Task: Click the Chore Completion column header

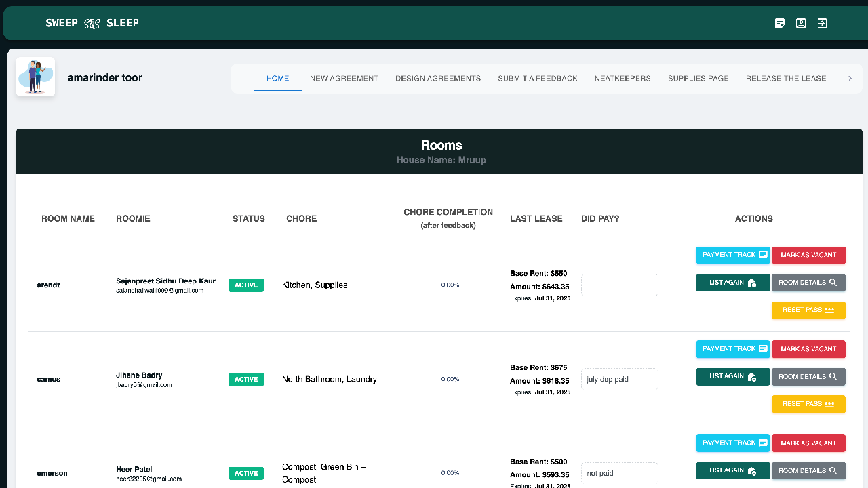Action: (x=448, y=218)
